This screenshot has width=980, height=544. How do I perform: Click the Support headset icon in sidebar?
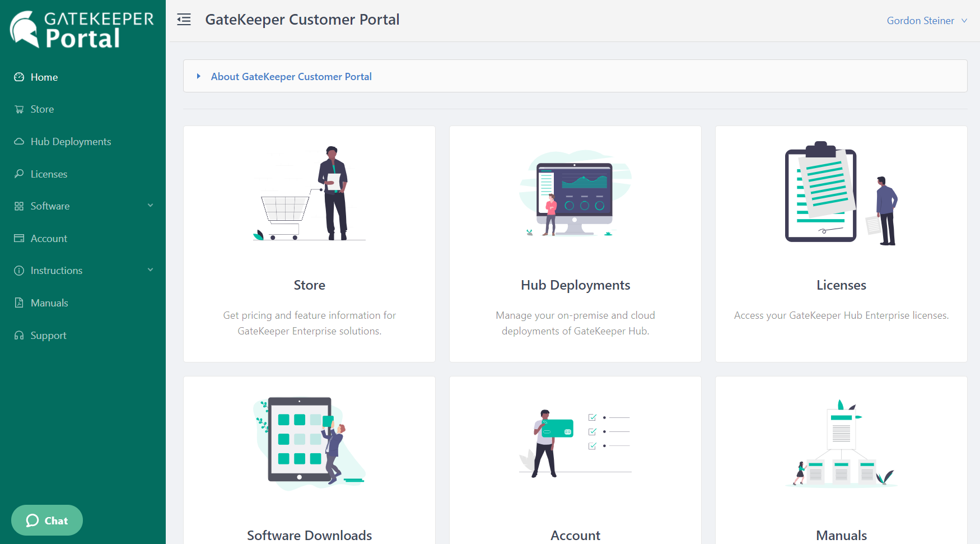19,336
